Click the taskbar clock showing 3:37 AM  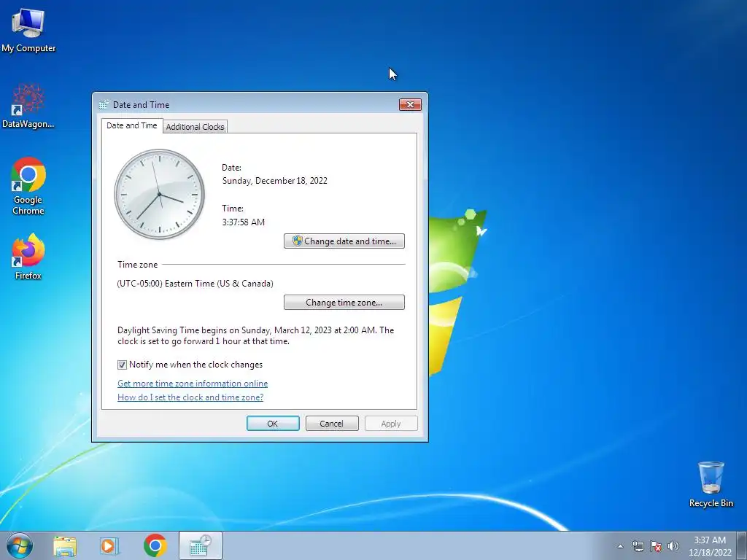pyautogui.click(x=710, y=546)
